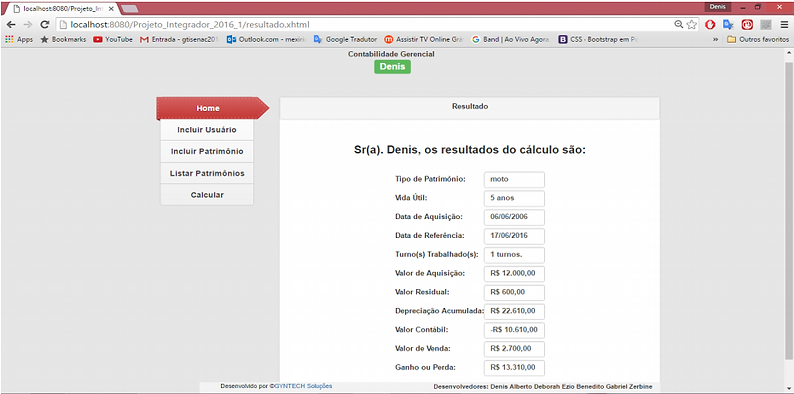
Task: Open the GYNTECH Soluções footer link
Action: (x=303, y=386)
